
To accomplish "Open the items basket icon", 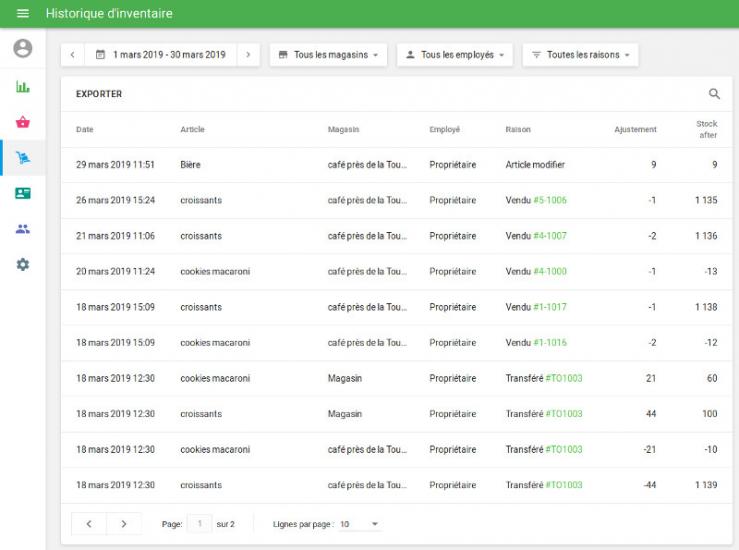I will (x=23, y=122).
